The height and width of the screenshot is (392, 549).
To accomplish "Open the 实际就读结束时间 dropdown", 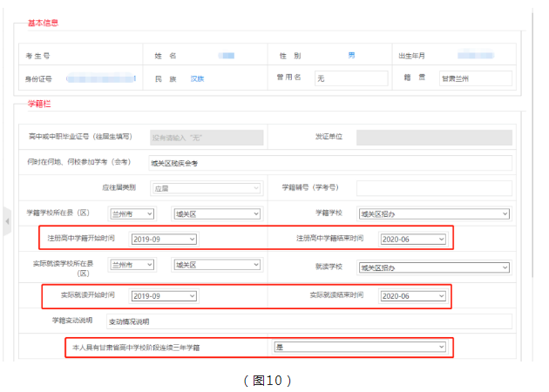I will tap(412, 296).
